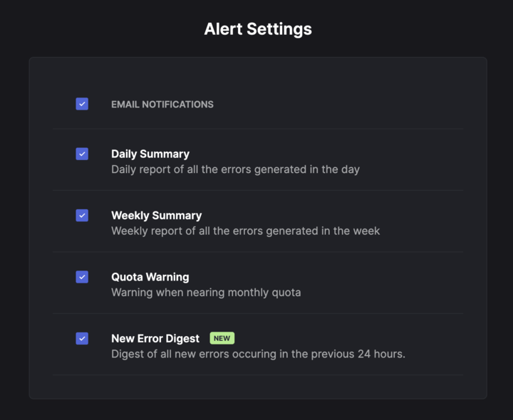Click the divider between Weekly Summary and Quota Warning

(x=258, y=251)
